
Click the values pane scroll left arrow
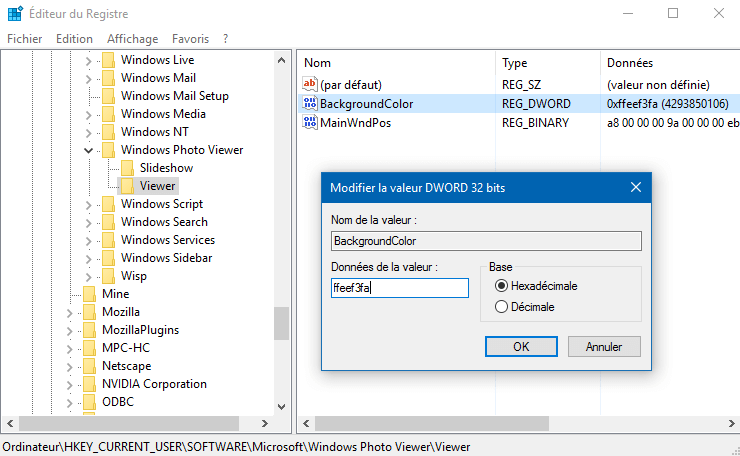point(306,423)
